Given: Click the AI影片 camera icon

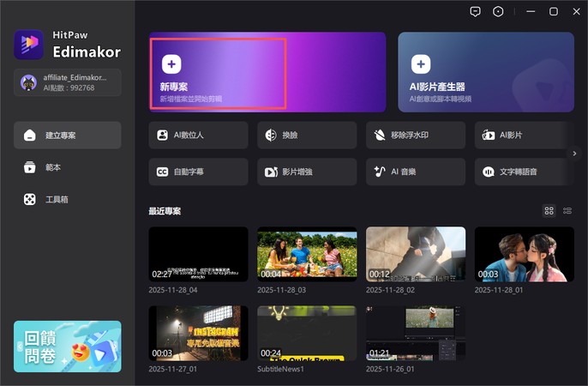Looking at the screenshot, I should [x=489, y=135].
